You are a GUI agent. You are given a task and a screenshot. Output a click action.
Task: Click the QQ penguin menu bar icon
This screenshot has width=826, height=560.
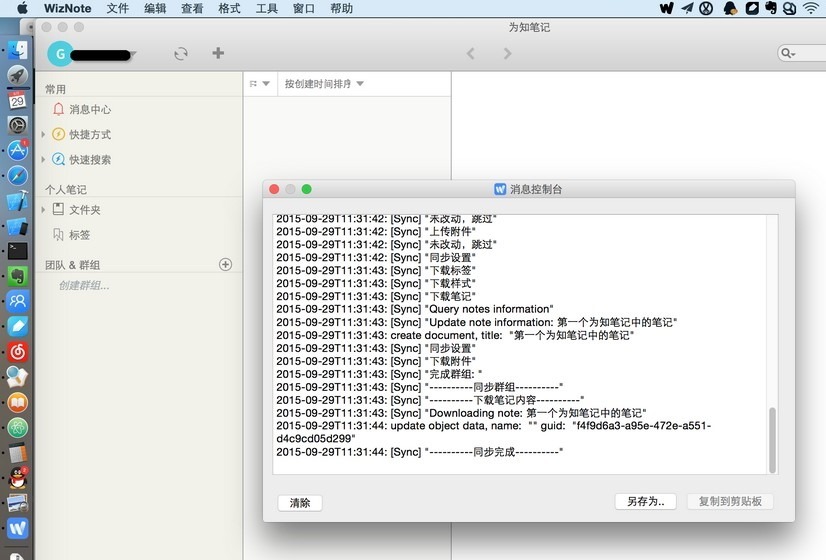pos(730,8)
